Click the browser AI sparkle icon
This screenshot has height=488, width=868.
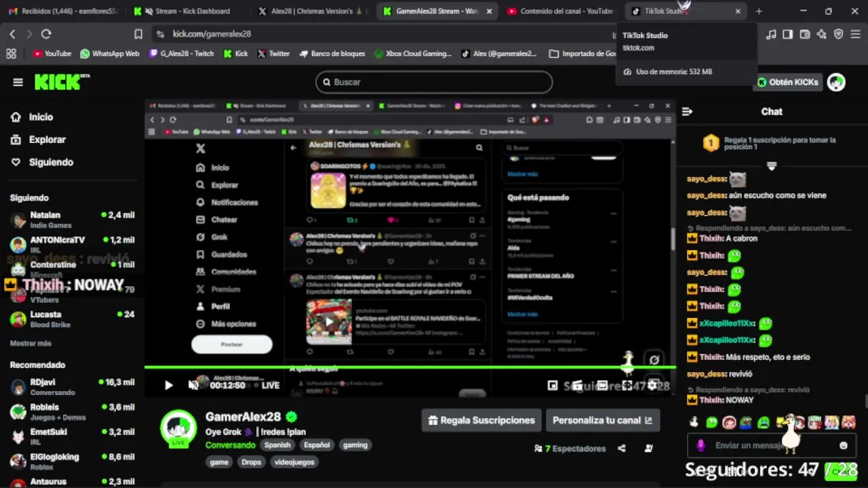tap(821, 34)
